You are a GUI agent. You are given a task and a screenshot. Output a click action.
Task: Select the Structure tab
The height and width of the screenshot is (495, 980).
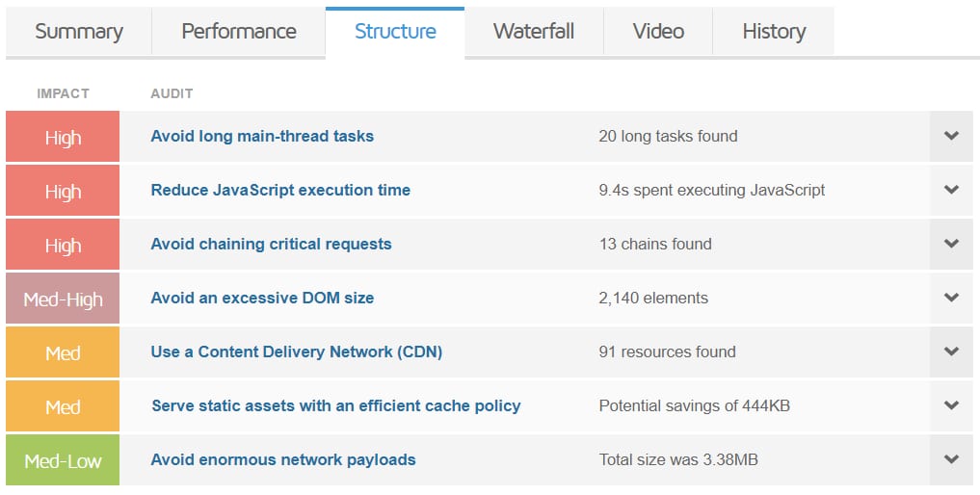coord(395,32)
